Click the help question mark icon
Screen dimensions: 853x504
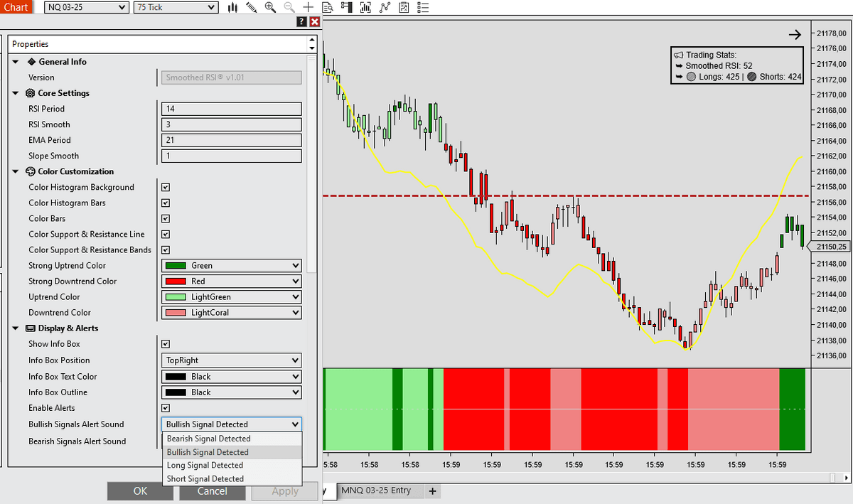coord(301,22)
